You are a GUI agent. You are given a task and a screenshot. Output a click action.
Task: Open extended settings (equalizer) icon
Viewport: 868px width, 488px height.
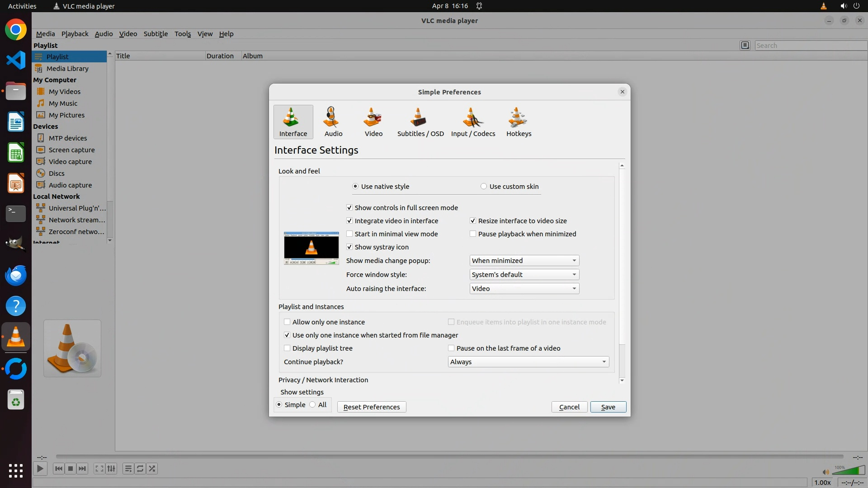111,469
